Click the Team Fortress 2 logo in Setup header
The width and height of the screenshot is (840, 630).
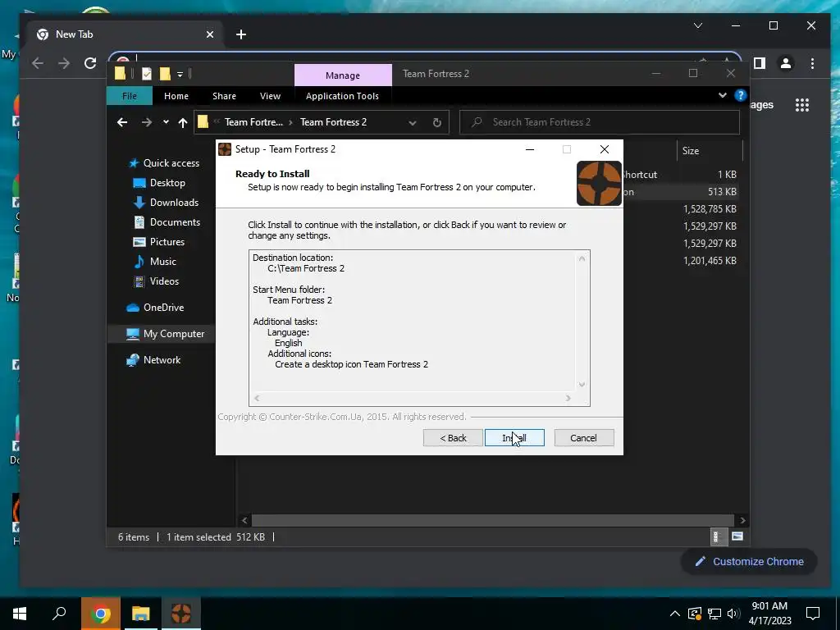(599, 183)
